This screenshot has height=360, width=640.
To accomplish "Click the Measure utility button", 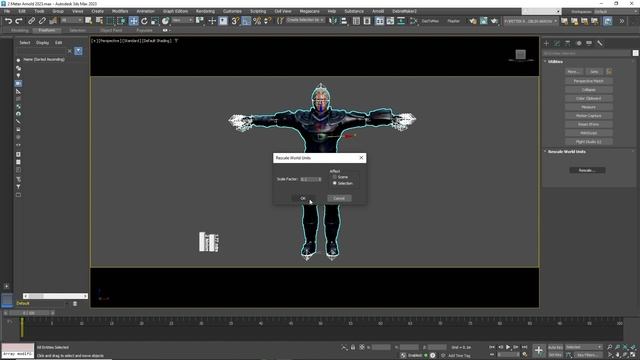I will (589, 107).
